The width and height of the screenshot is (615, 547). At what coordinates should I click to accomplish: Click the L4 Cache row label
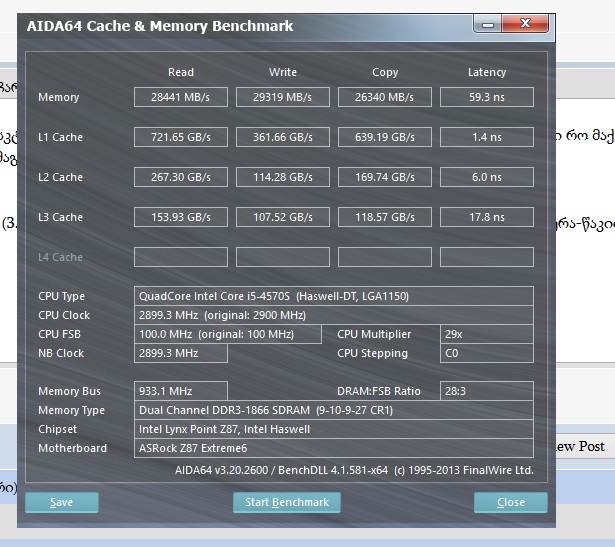pyautogui.click(x=60, y=257)
